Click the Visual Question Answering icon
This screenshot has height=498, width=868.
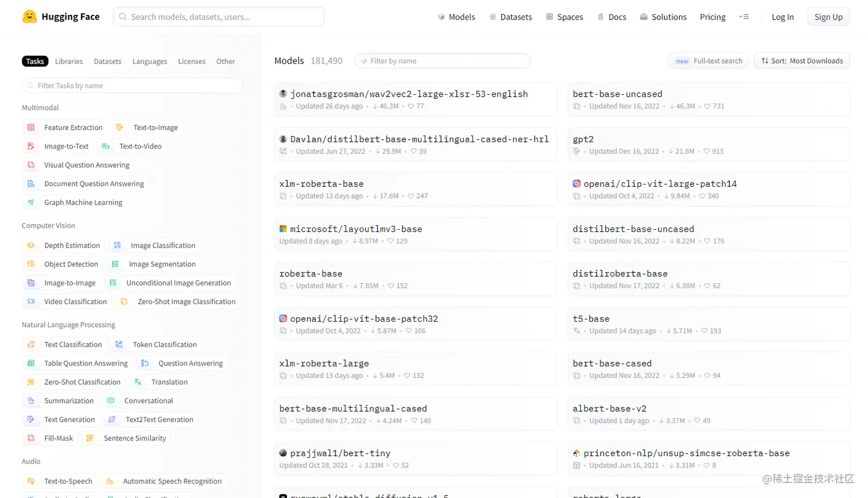pyautogui.click(x=31, y=165)
